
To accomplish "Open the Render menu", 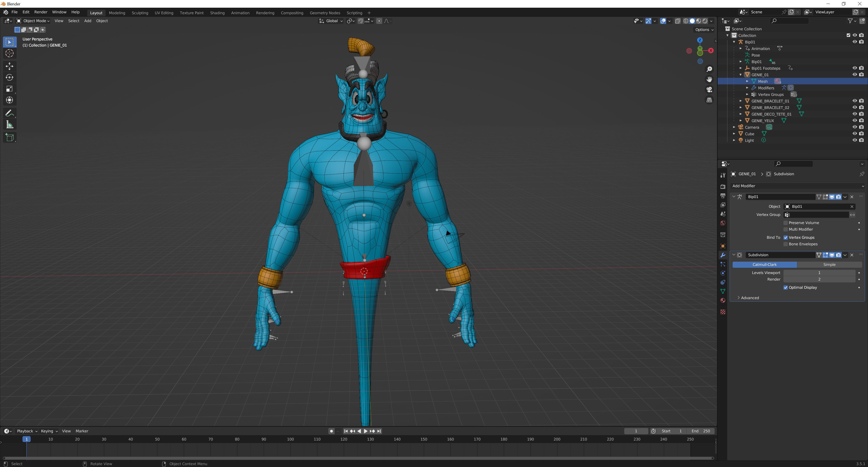I will (41, 12).
